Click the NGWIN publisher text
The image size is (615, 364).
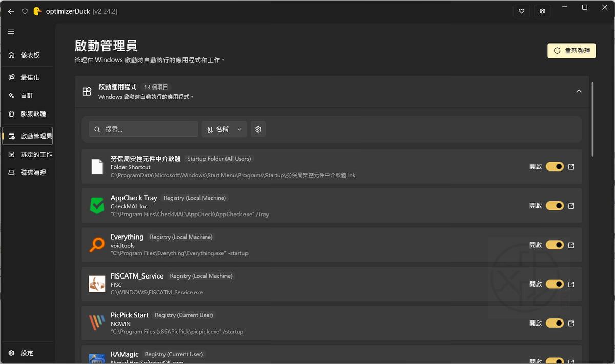(x=121, y=324)
